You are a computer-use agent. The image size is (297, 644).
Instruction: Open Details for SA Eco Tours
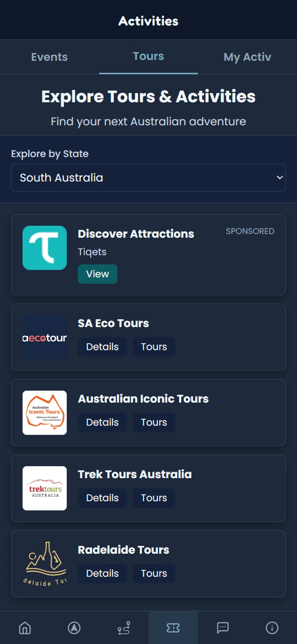102,347
